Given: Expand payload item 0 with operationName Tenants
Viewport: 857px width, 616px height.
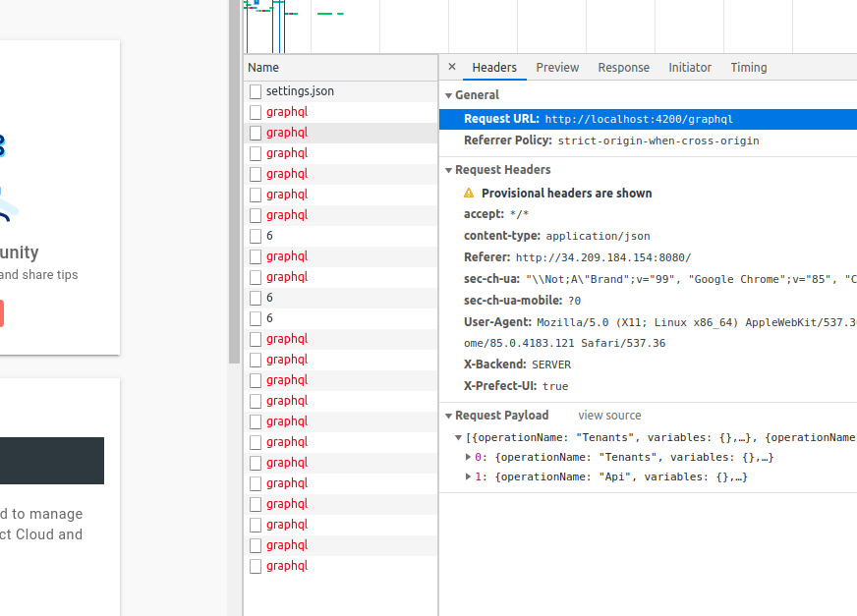Looking at the screenshot, I should [468, 456].
